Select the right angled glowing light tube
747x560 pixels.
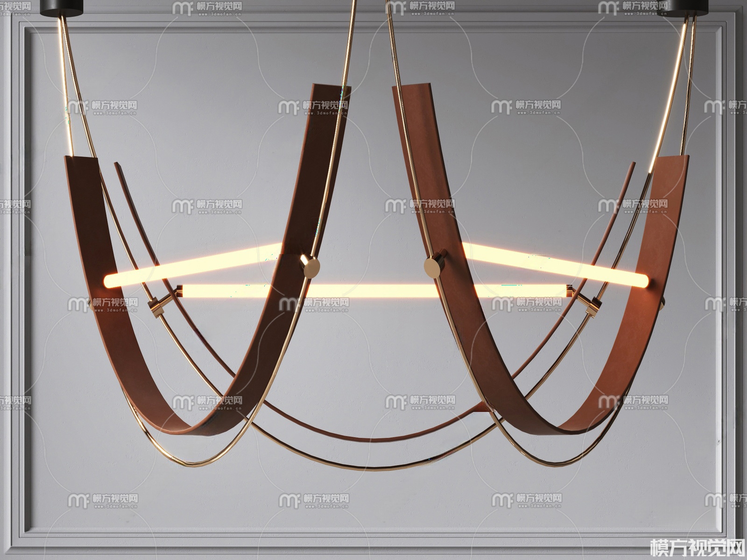coord(551,262)
